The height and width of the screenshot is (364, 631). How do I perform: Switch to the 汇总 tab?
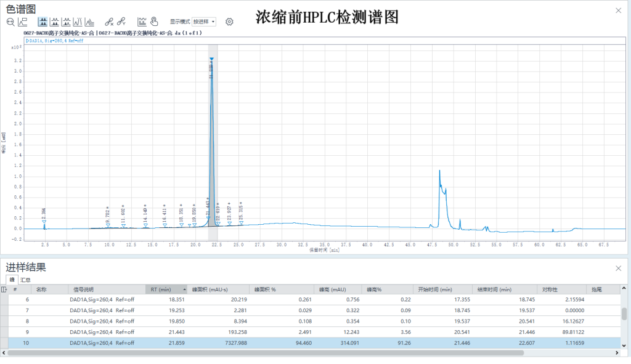click(25, 280)
